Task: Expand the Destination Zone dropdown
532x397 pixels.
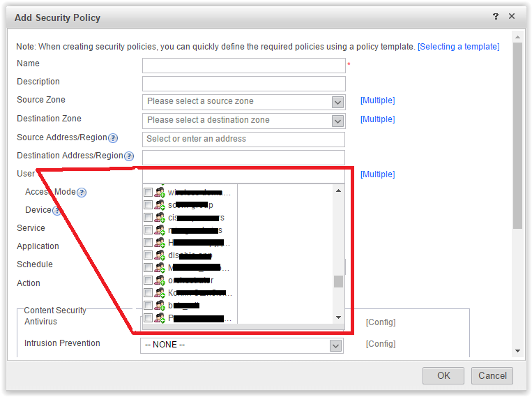Action: (337, 121)
